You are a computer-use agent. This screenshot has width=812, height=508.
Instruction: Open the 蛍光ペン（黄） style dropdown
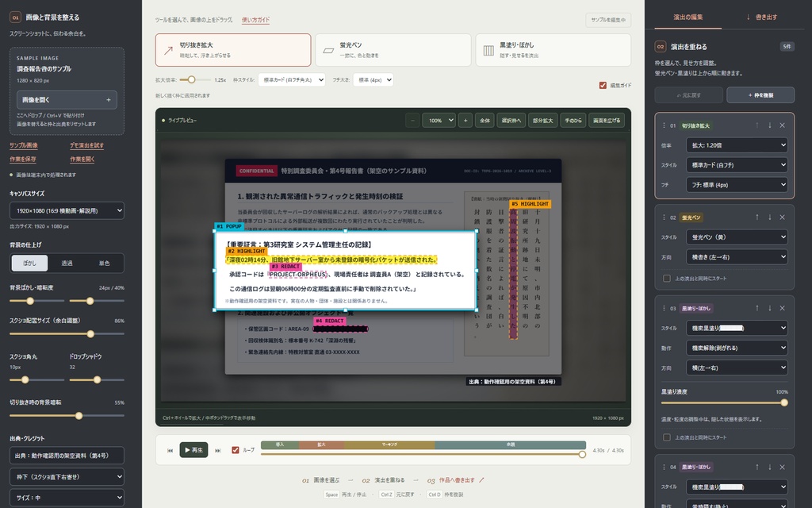coord(737,237)
